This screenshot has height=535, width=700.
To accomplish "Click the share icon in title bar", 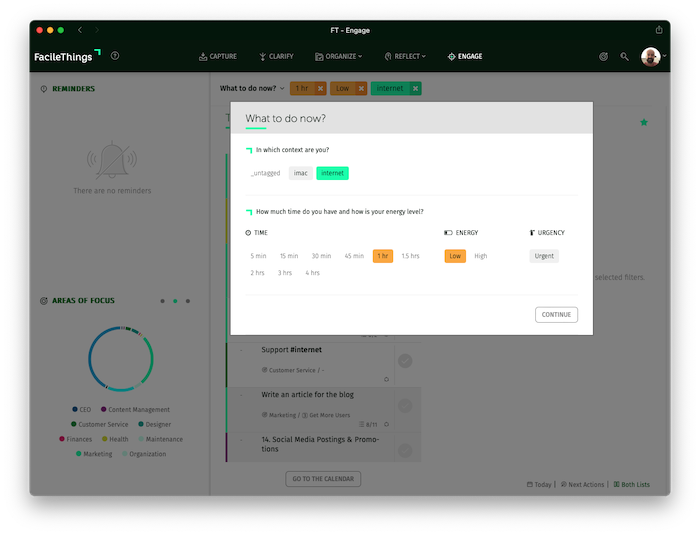I will point(659,30).
